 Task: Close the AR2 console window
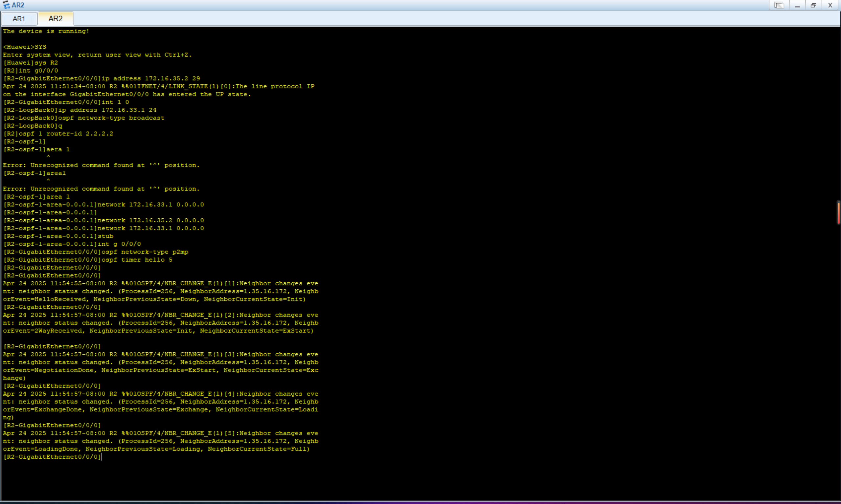tap(830, 5)
